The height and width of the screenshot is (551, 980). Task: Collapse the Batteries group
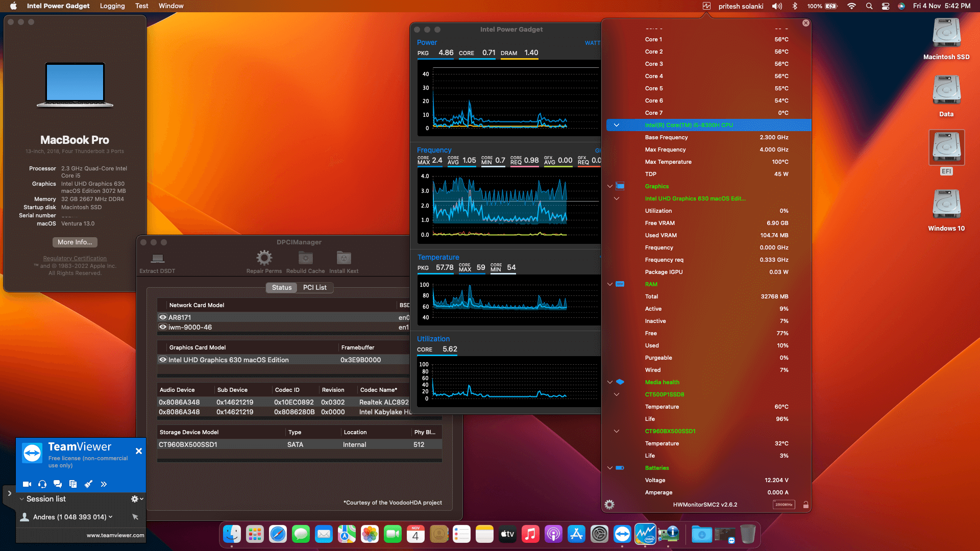pyautogui.click(x=610, y=468)
